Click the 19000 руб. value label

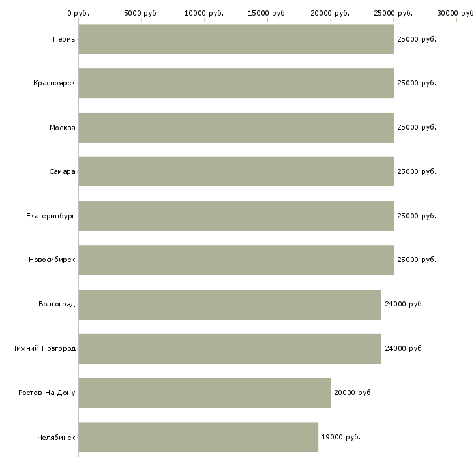pyautogui.click(x=341, y=437)
